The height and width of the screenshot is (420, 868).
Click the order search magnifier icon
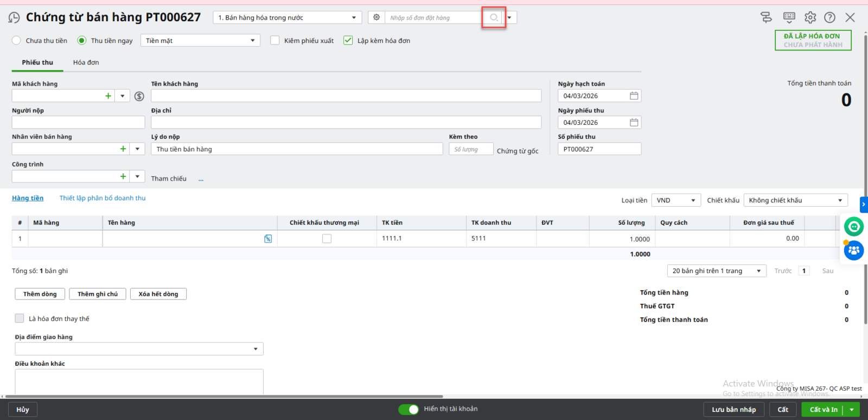tap(494, 18)
